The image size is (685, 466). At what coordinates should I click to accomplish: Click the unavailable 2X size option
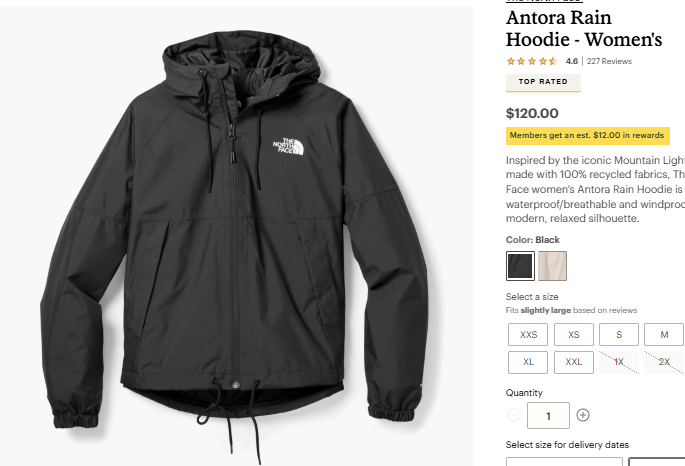coord(664,362)
